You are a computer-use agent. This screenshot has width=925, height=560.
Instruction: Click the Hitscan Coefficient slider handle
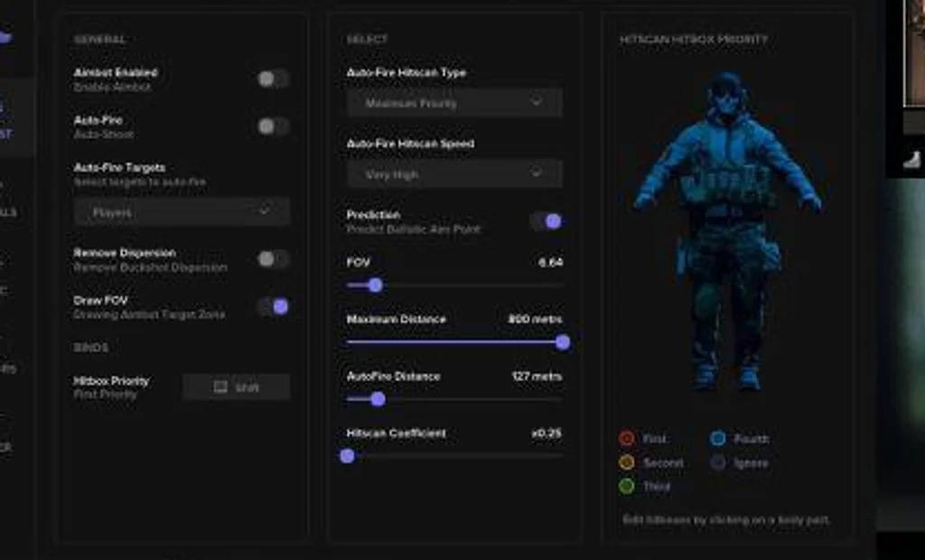pos(348,456)
